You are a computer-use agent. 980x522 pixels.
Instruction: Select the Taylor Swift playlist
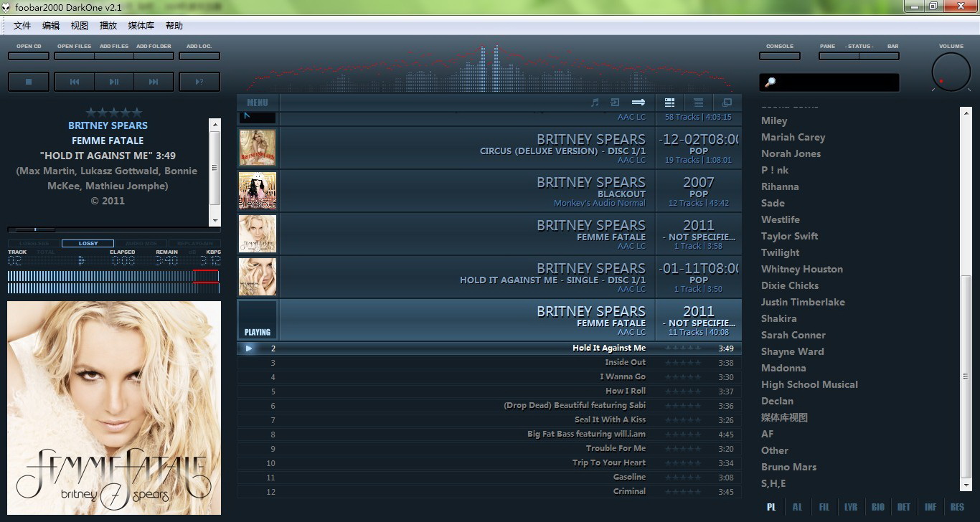789,236
